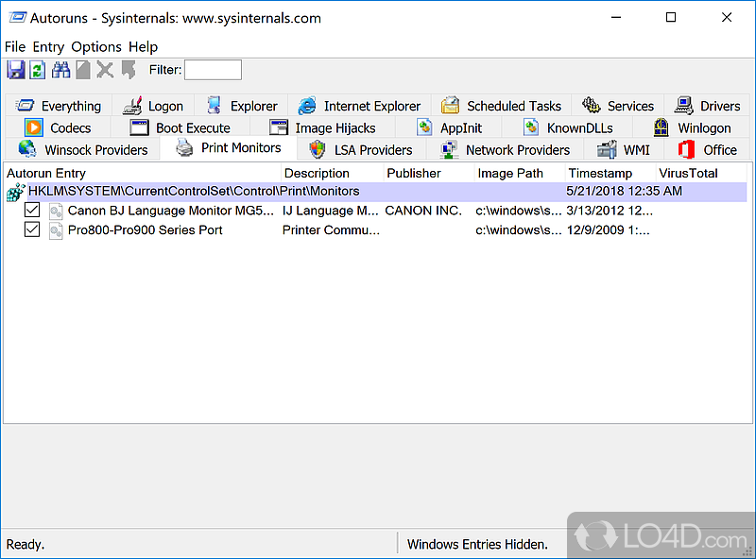Click the Refresh toolbar icon
Image resolution: width=756 pixels, height=559 pixels.
[x=38, y=70]
